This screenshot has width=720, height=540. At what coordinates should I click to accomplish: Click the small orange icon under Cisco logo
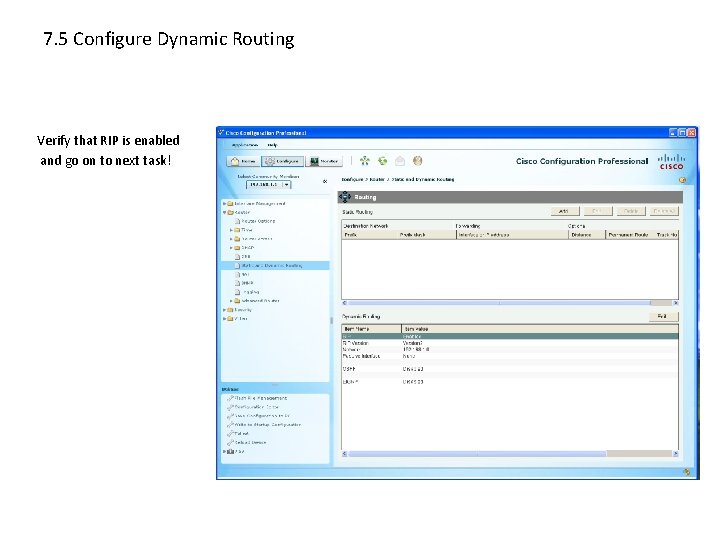(682, 180)
